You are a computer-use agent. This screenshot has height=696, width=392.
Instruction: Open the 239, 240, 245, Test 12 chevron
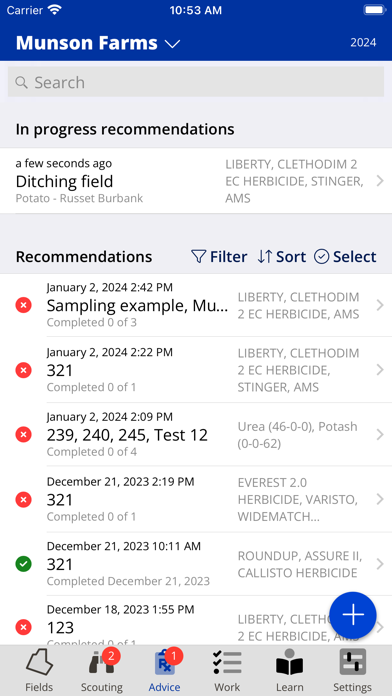380,435
